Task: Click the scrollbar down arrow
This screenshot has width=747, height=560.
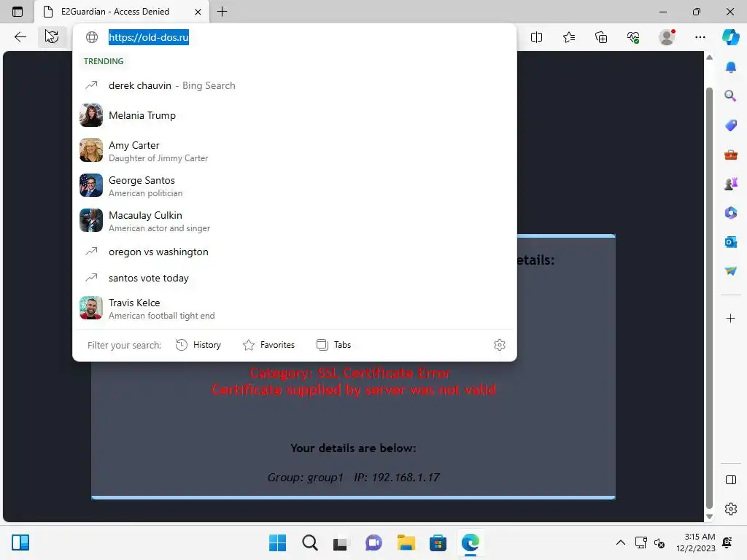Action: tap(709, 516)
